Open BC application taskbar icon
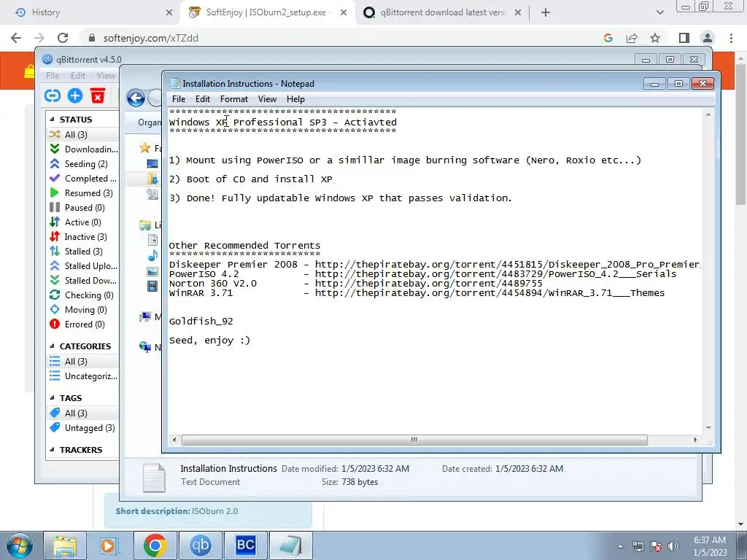Screen dimensions: 747x560 [x=245, y=545]
